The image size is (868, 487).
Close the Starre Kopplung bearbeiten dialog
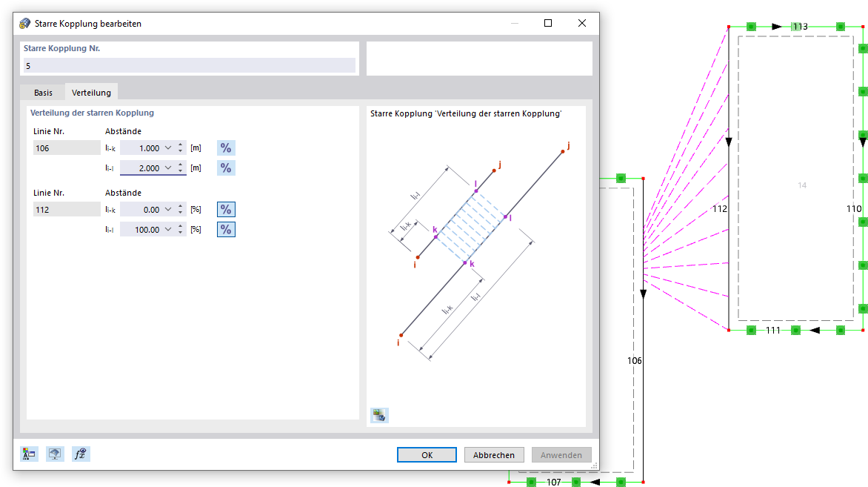pos(582,23)
